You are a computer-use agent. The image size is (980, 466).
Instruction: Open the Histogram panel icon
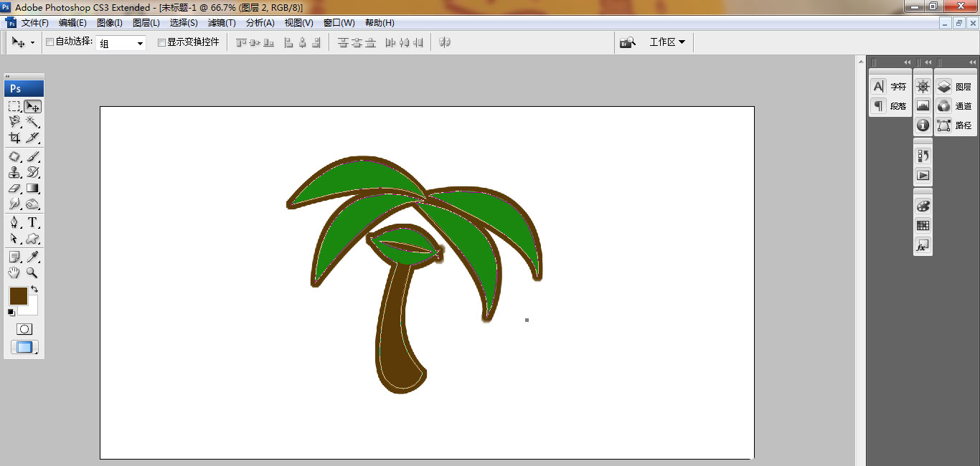point(923,106)
